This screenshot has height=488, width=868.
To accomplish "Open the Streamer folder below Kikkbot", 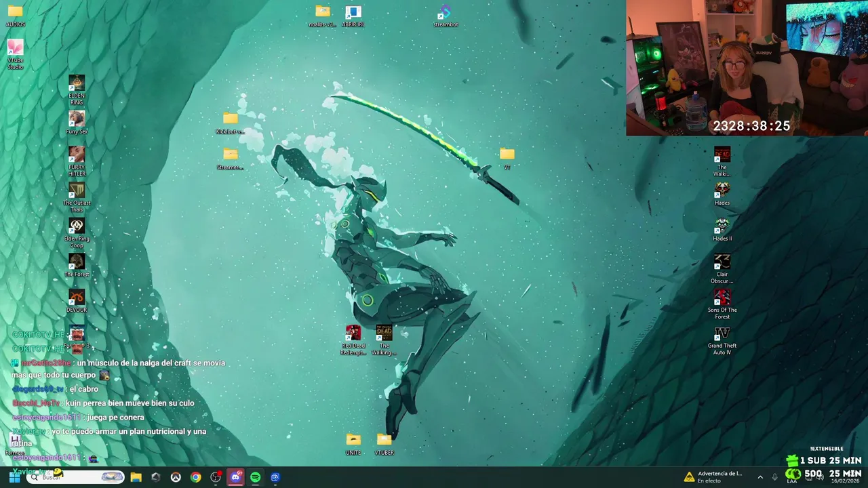I will (x=231, y=159).
